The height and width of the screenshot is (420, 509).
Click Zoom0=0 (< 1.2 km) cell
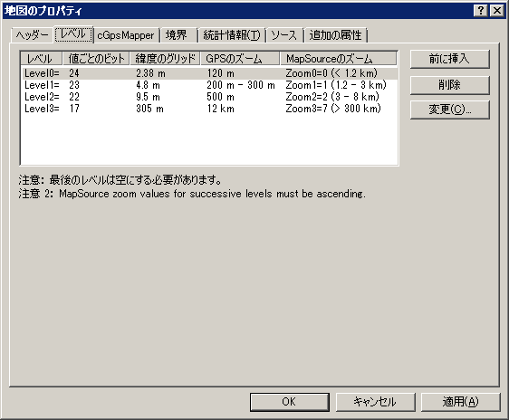point(331,73)
